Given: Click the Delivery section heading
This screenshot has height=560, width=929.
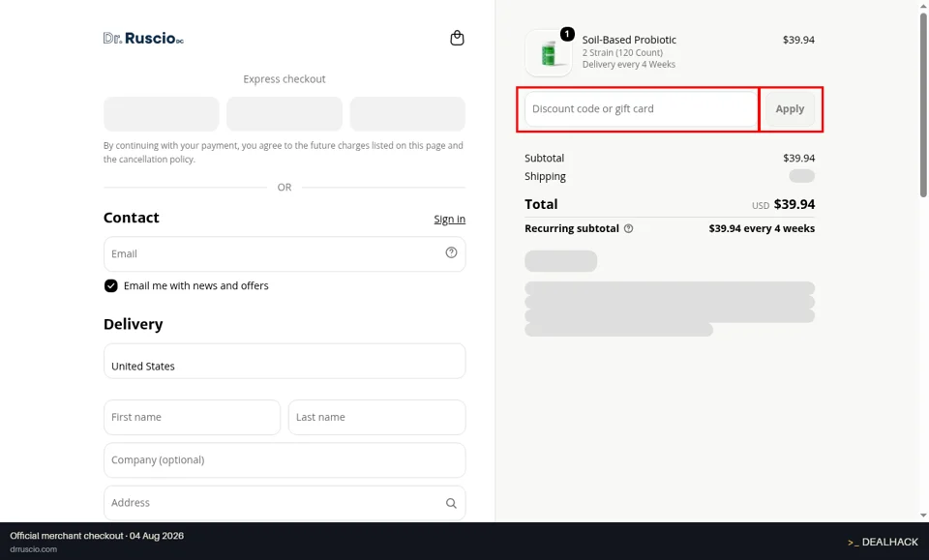Looking at the screenshot, I should 133,324.
